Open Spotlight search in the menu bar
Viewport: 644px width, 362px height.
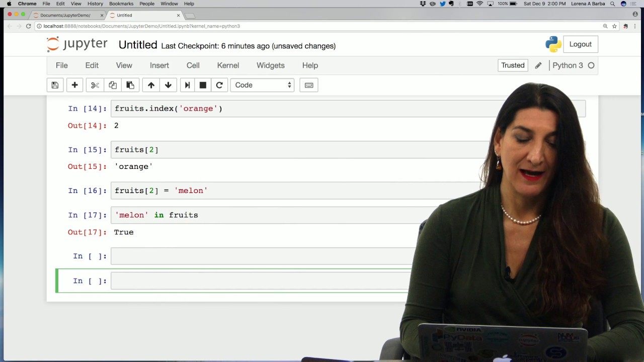click(612, 4)
